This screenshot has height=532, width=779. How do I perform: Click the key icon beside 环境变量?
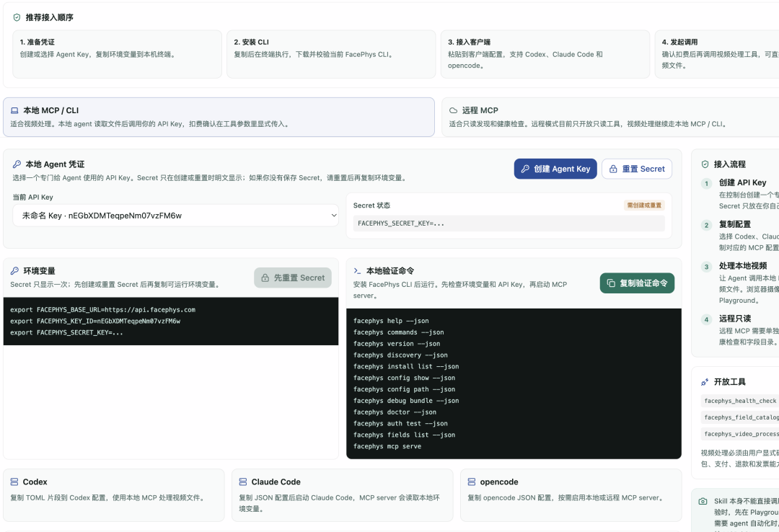point(14,271)
